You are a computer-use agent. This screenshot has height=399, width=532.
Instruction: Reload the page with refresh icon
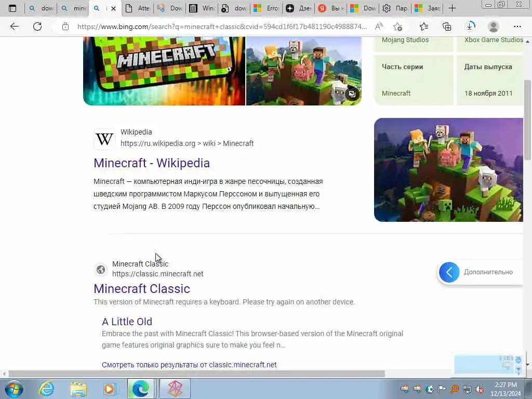point(37,26)
